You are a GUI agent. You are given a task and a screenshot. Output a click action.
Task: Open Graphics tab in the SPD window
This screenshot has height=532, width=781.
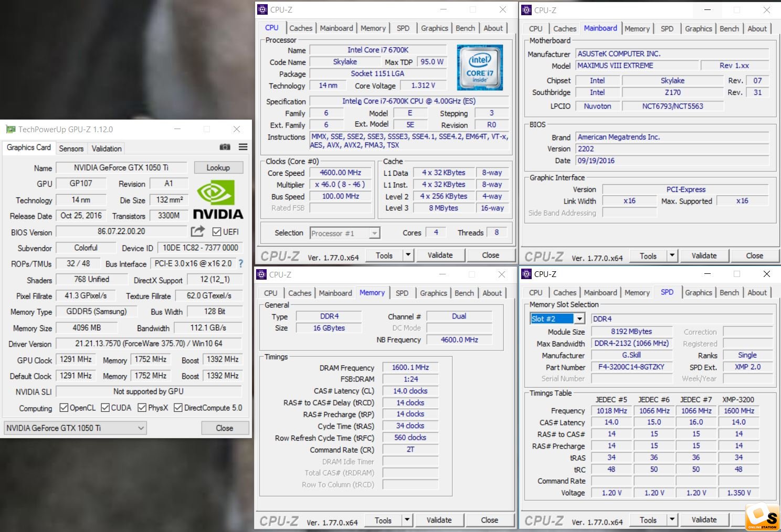point(699,293)
